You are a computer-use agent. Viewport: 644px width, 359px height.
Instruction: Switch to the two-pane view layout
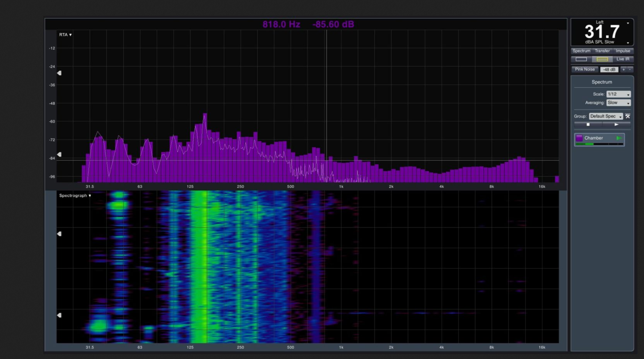click(602, 59)
